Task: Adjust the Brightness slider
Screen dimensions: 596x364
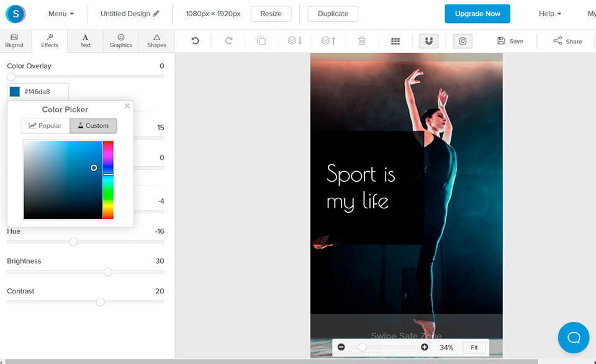Action: tap(108, 272)
